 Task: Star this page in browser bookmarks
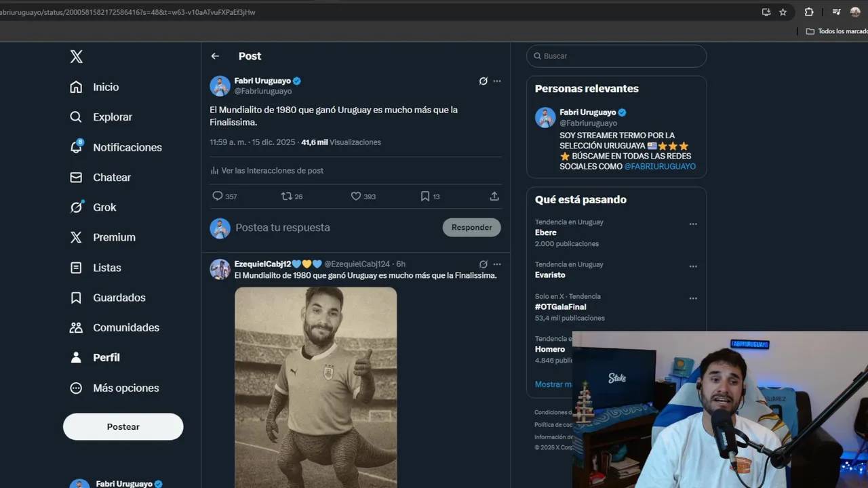[783, 12]
